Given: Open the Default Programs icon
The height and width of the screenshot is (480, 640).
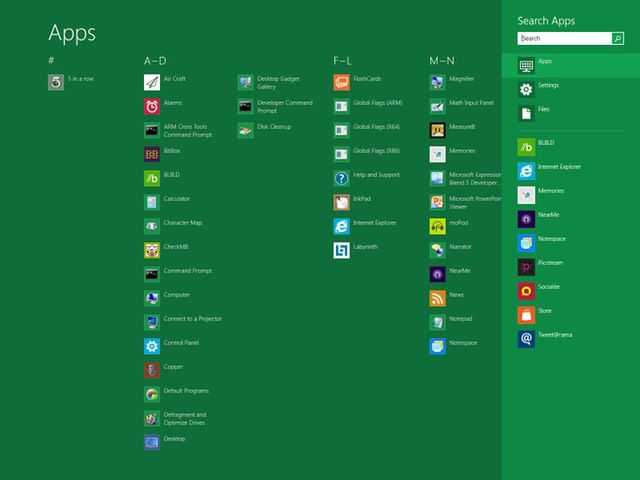Looking at the screenshot, I should coord(152,395).
